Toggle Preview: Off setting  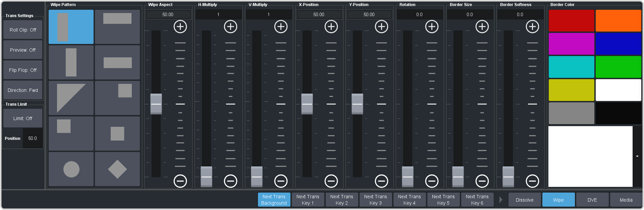tap(23, 50)
